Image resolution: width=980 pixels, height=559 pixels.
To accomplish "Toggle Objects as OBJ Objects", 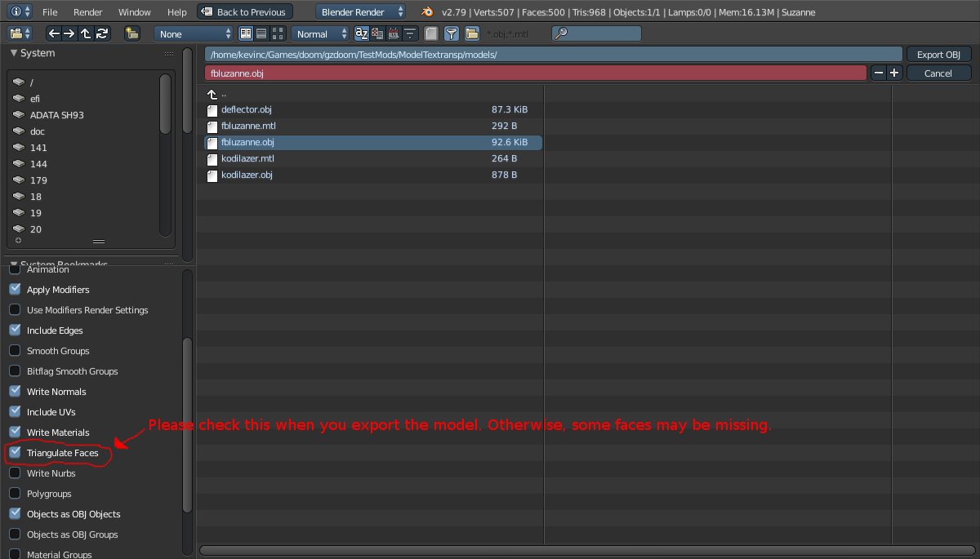I will 15,513.
